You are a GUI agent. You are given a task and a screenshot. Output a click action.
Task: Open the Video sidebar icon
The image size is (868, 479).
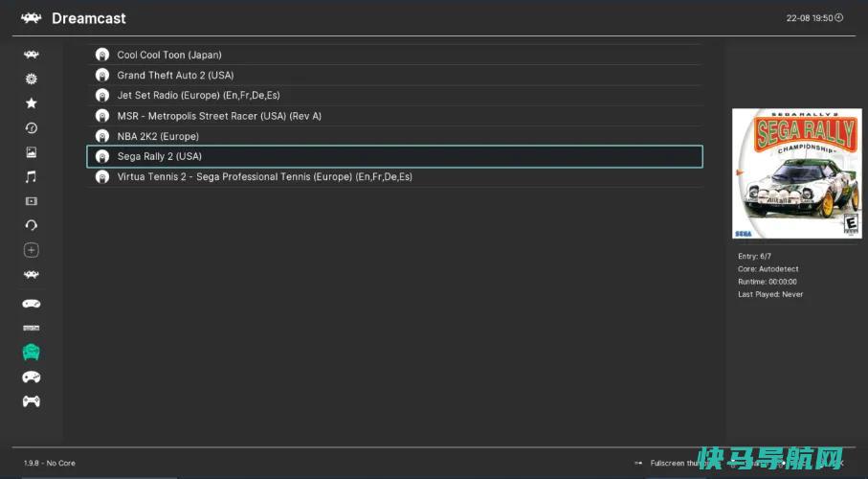pyautogui.click(x=31, y=200)
